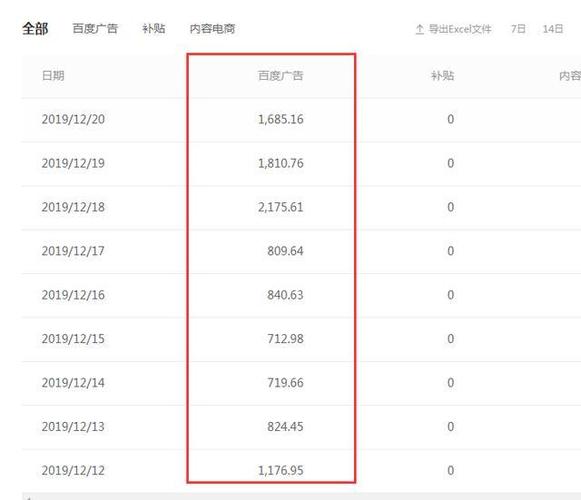
Task: Click the 809.64 ad revenue value
Action: pos(285,251)
